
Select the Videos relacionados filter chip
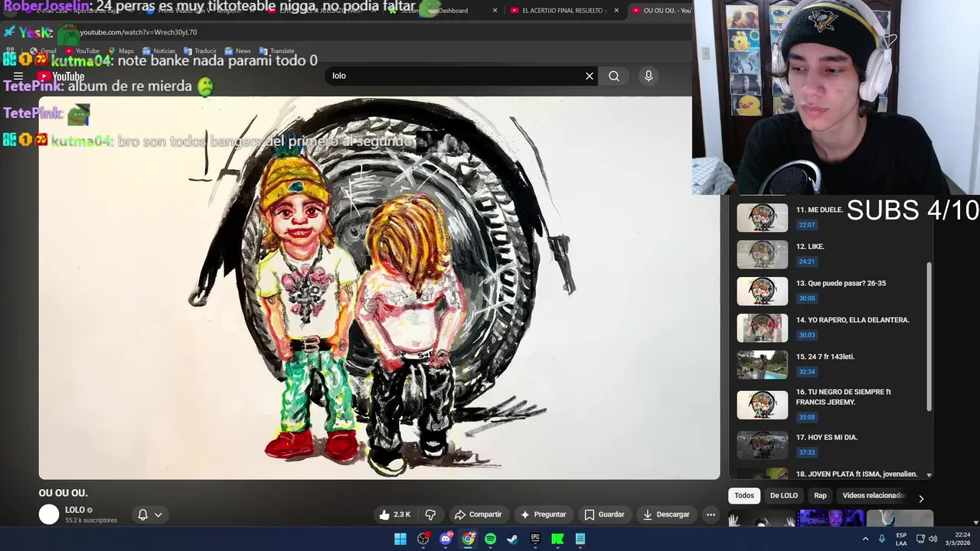click(x=873, y=496)
